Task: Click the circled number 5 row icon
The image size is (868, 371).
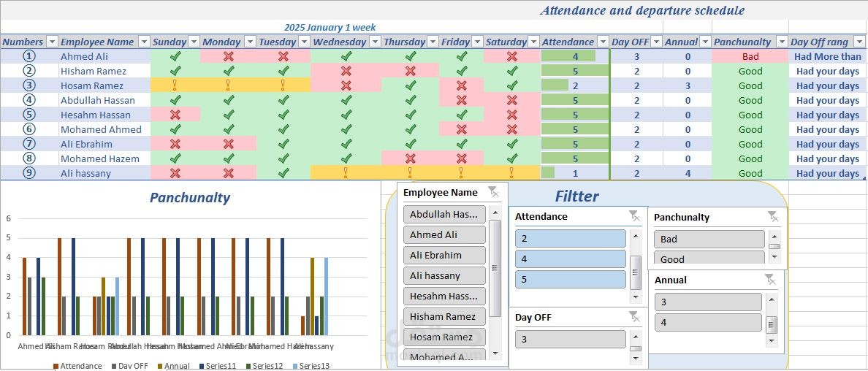Action: tap(29, 115)
